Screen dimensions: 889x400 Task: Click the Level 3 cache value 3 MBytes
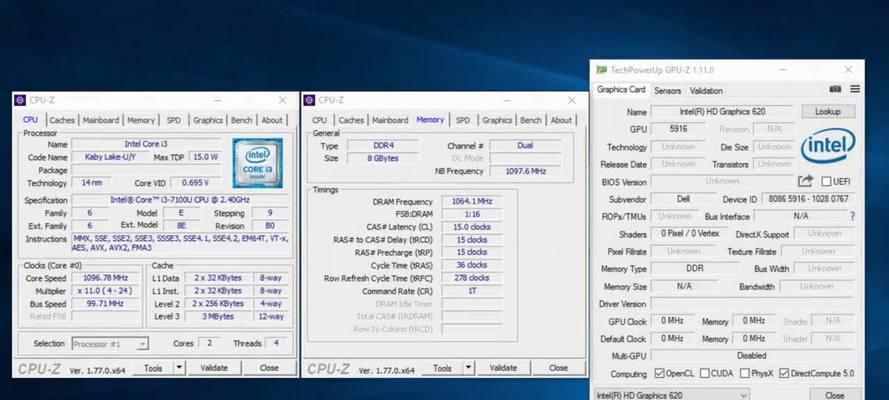click(217, 316)
